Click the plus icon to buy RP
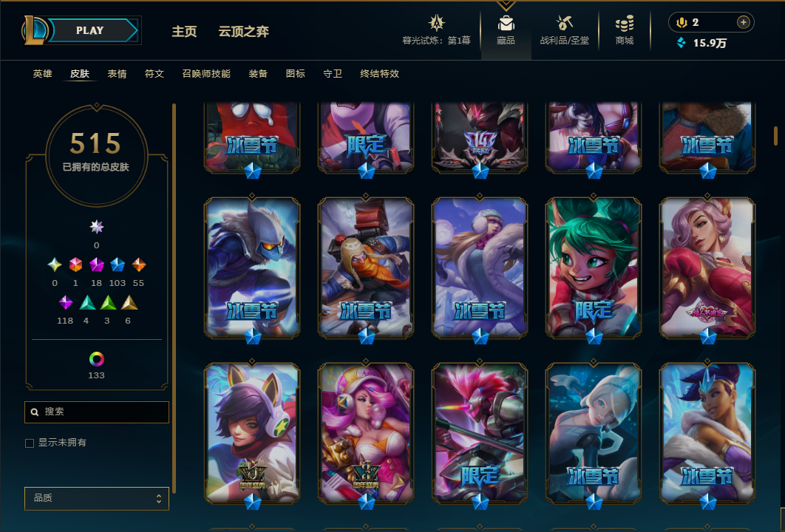Screen dimensions: 785x532 (x=744, y=22)
